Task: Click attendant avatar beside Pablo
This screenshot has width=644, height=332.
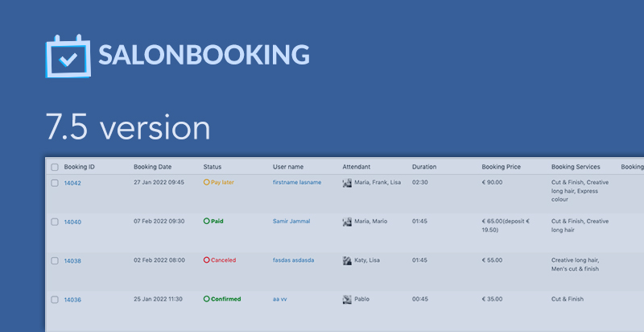Action: pyautogui.click(x=347, y=300)
